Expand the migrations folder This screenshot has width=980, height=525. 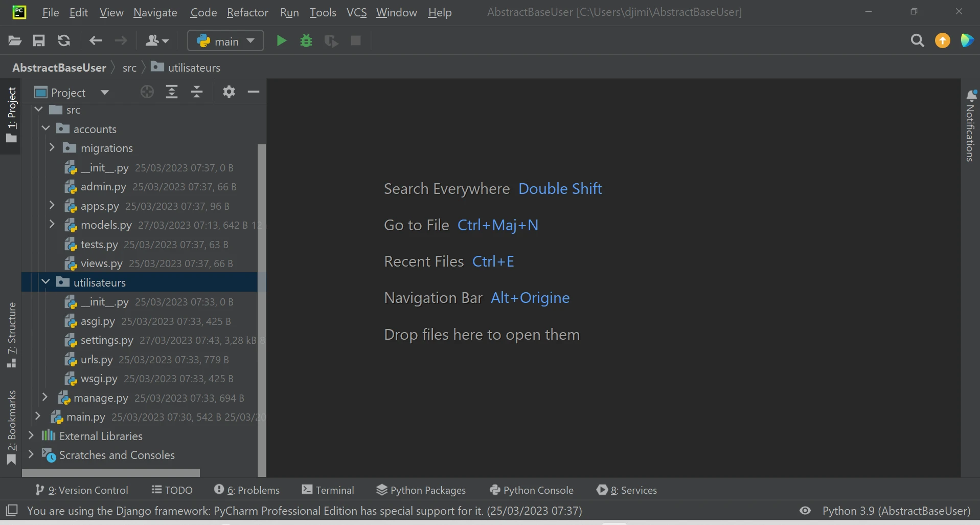pos(52,148)
